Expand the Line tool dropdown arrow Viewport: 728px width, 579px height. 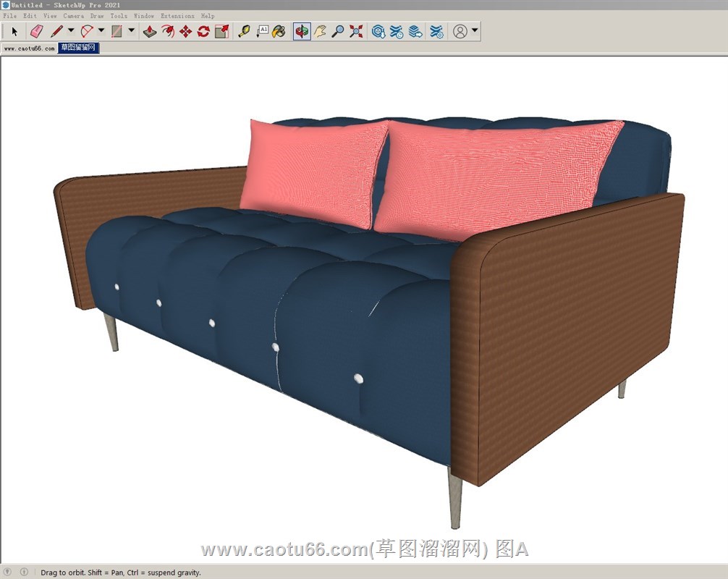71,31
